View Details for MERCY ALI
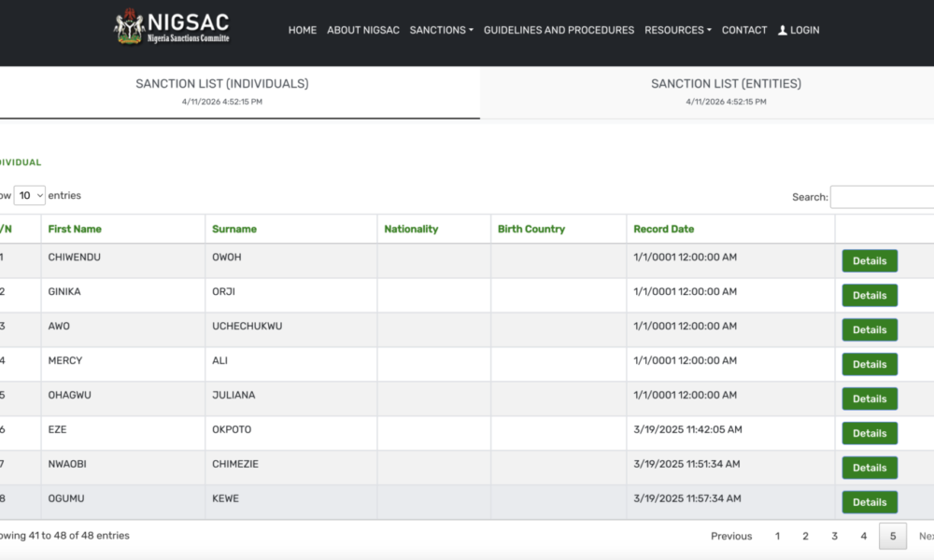The width and height of the screenshot is (934, 560). (869, 365)
